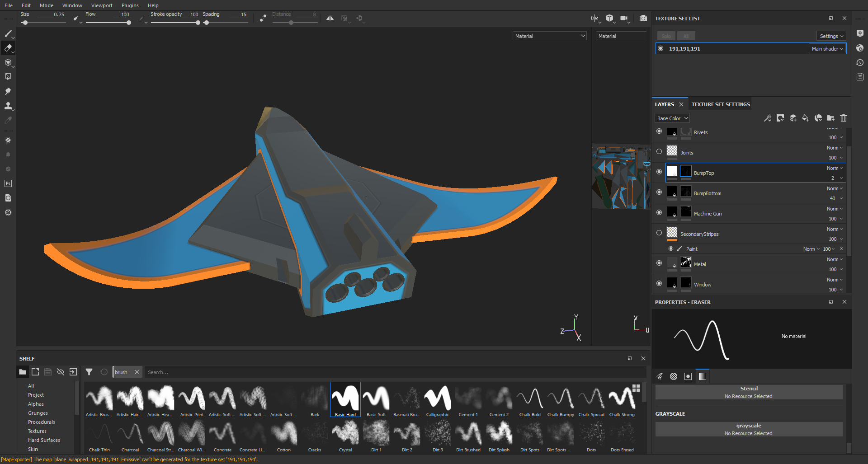Open Display Settings icon on right sidebar

click(860, 33)
